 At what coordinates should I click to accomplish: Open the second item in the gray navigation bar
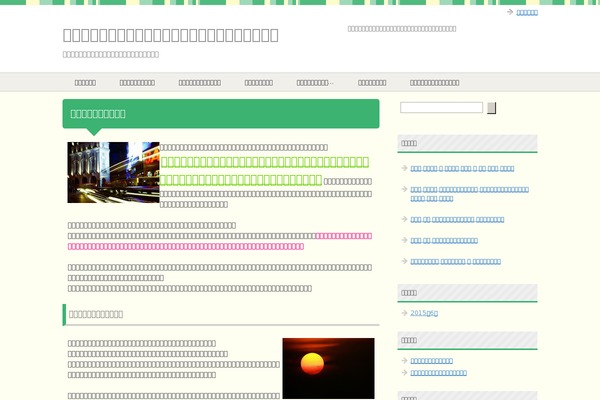coord(137,83)
